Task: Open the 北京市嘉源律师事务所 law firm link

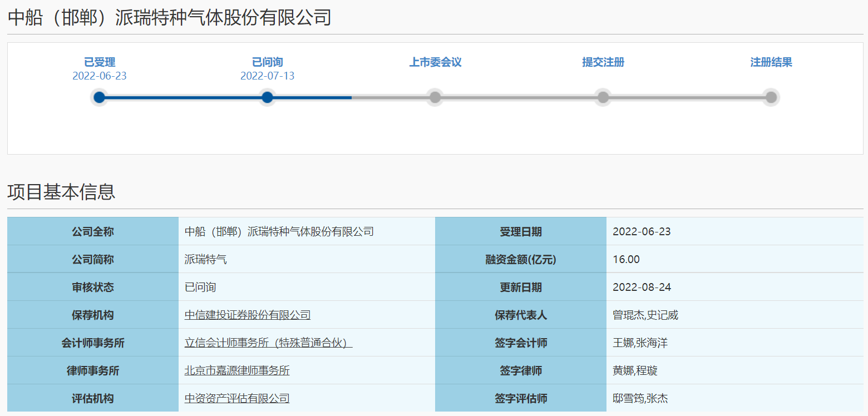Action: [x=237, y=371]
